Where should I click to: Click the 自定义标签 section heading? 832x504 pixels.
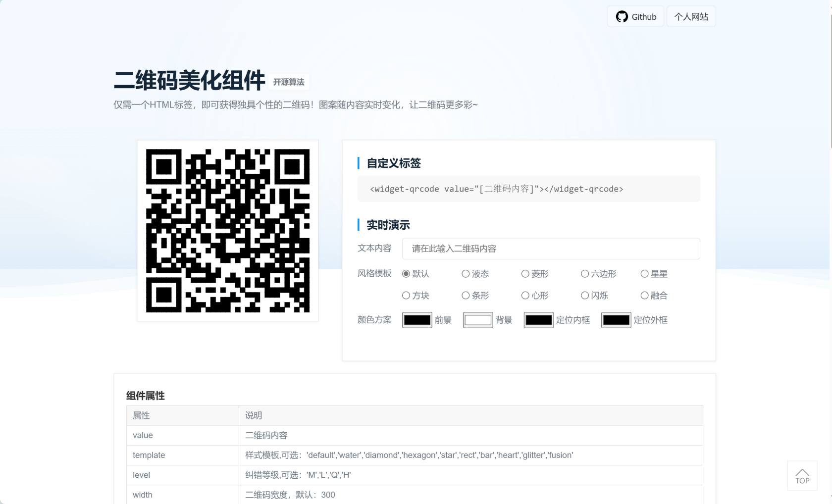click(394, 163)
